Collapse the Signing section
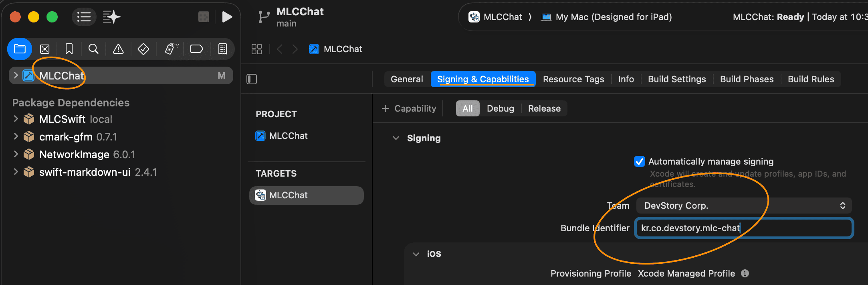 [396, 138]
